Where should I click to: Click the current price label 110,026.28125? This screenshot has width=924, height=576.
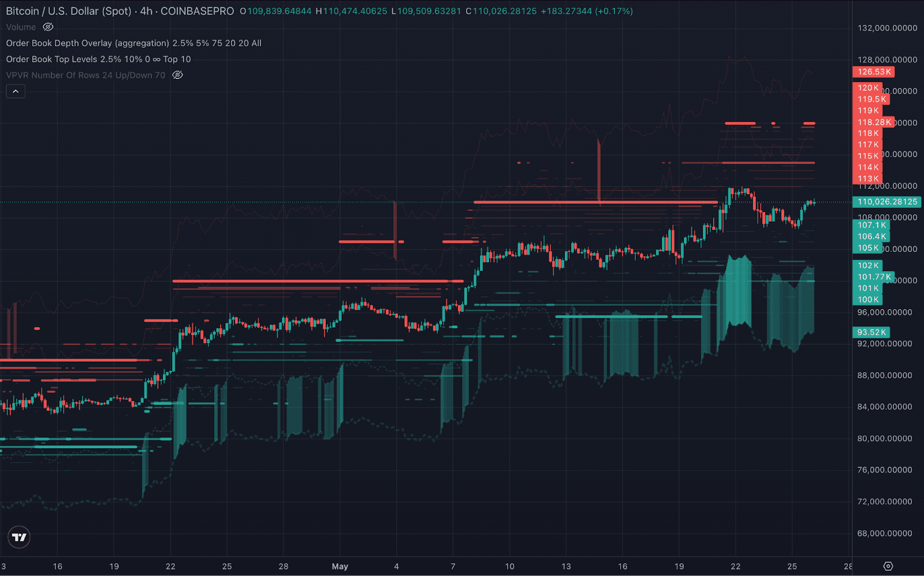coord(886,202)
